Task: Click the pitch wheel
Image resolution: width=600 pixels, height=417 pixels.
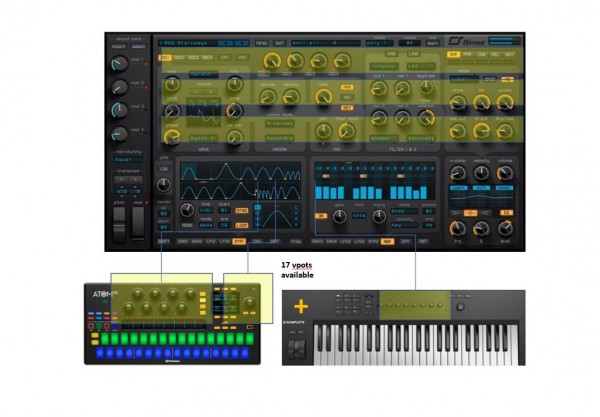Action: (119, 225)
